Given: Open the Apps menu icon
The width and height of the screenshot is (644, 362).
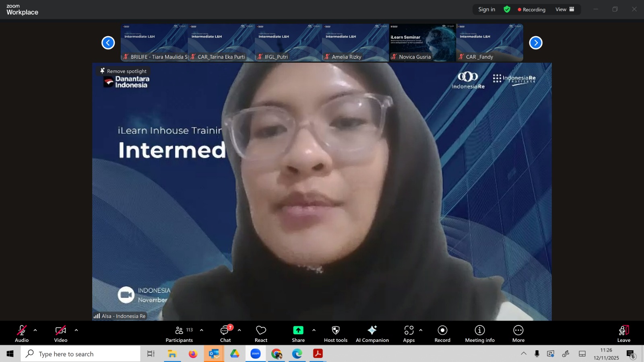Looking at the screenshot, I should coord(409,333).
